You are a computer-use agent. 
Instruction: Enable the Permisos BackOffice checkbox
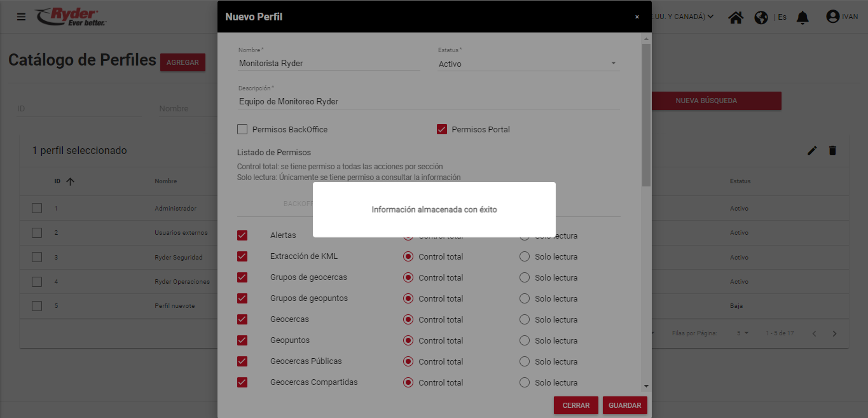point(242,129)
